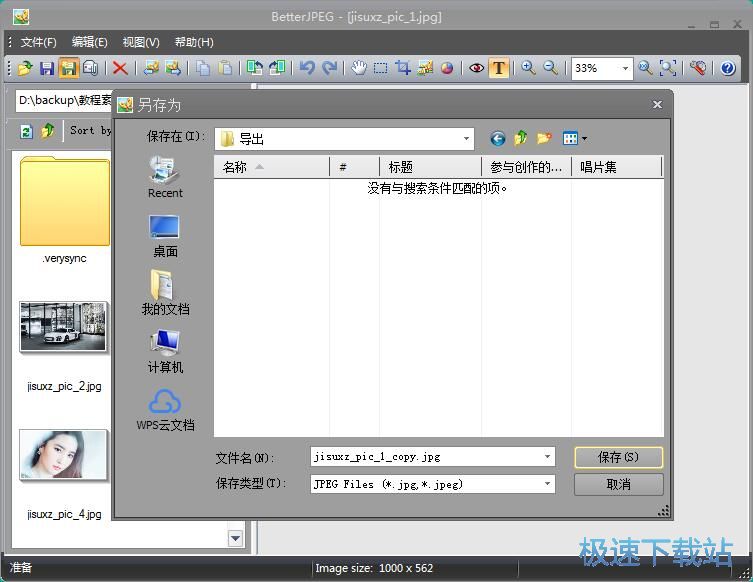Screen dimensions: 753x582
Task: Open the 帮助(H) menu
Action: pyautogui.click(x=194, y=42)
